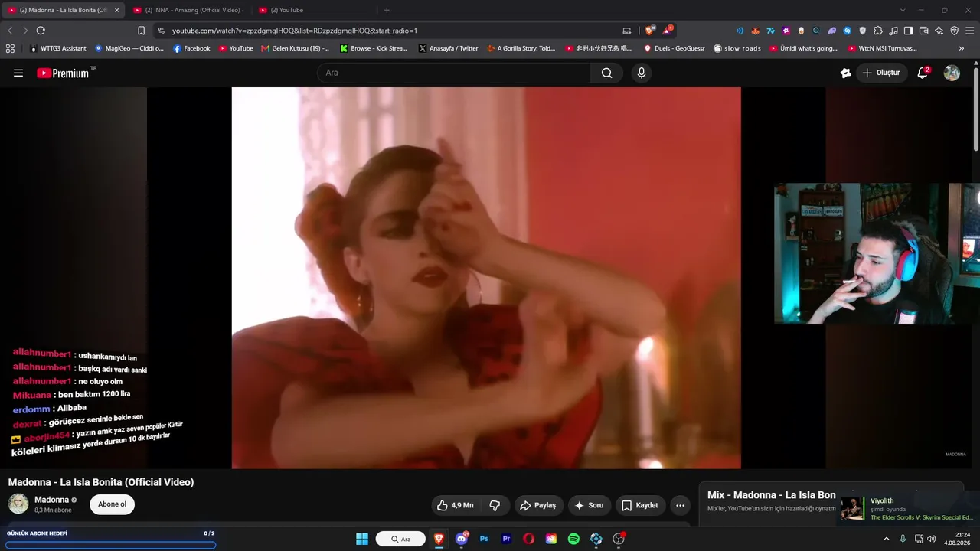Open Brave Leo AI sparkle icon
Image resolution: width=980 pixels, height=551 pixels.
pyautogui.click(x=939, y=31)
